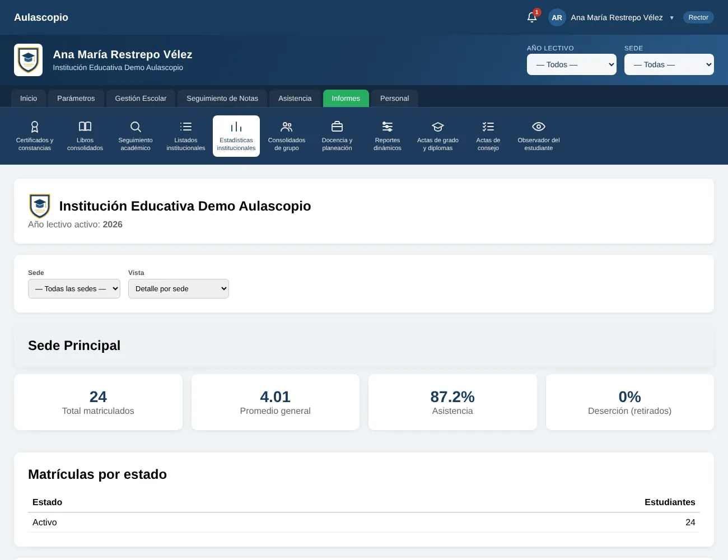
Task: Open Libros consolidados
Action: point(85,136)
